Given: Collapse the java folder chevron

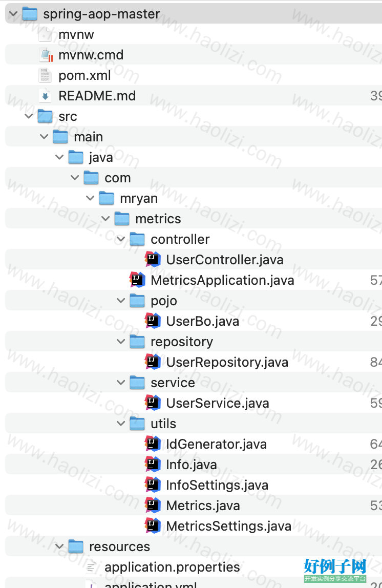Looking at the screenshot, I should pyautogui.click(x=59, y=157).
